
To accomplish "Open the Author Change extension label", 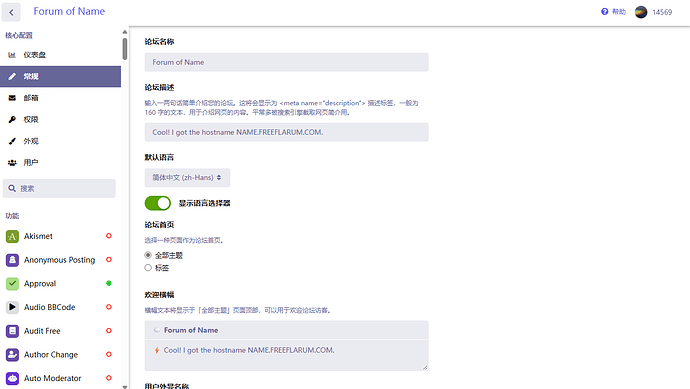I will 51,355.
